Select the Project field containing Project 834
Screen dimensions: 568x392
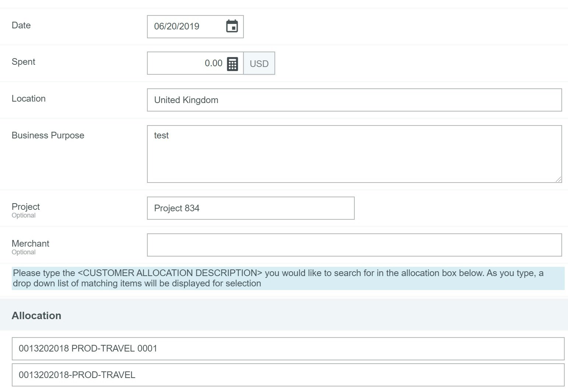[250, 208]
